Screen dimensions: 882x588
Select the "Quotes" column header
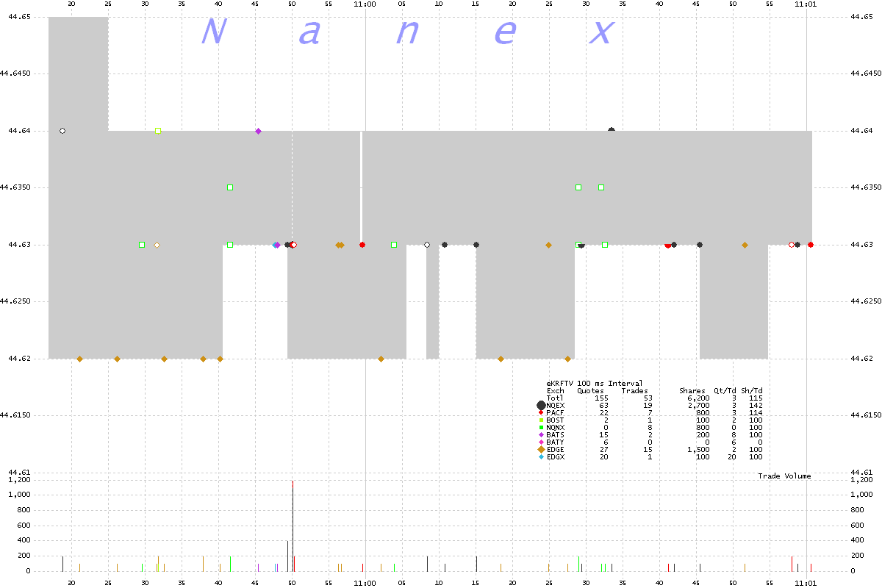[x=590, y=391]
